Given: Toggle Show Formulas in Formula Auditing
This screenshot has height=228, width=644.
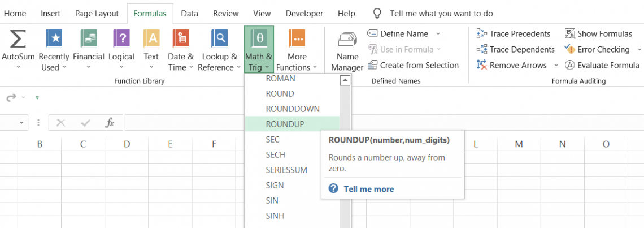Looking at the screenshot, I should tap(598, 33).
